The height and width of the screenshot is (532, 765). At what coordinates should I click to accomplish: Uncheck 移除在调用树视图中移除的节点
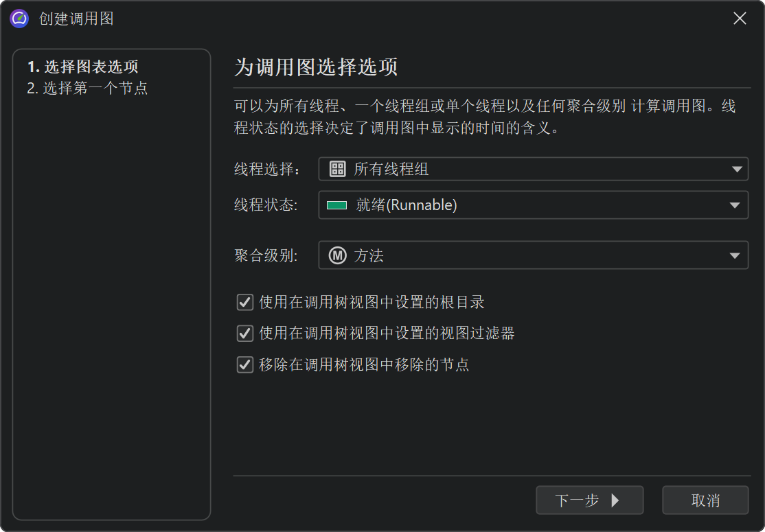[x=244, y=365]
